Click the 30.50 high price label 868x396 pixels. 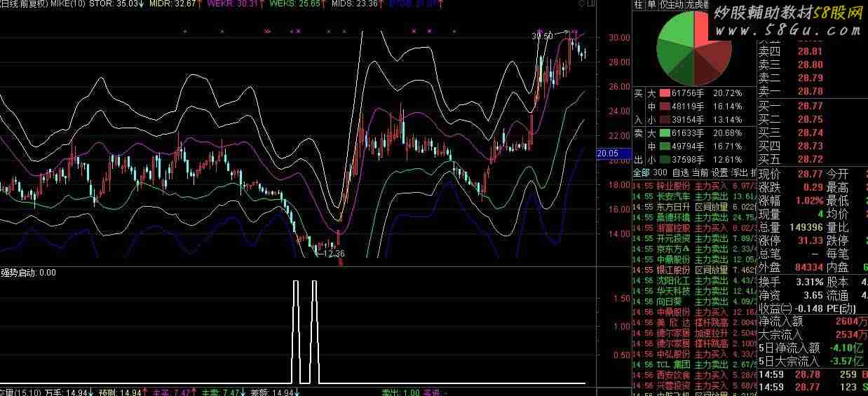pyautogui.click(x=543, y=36)
